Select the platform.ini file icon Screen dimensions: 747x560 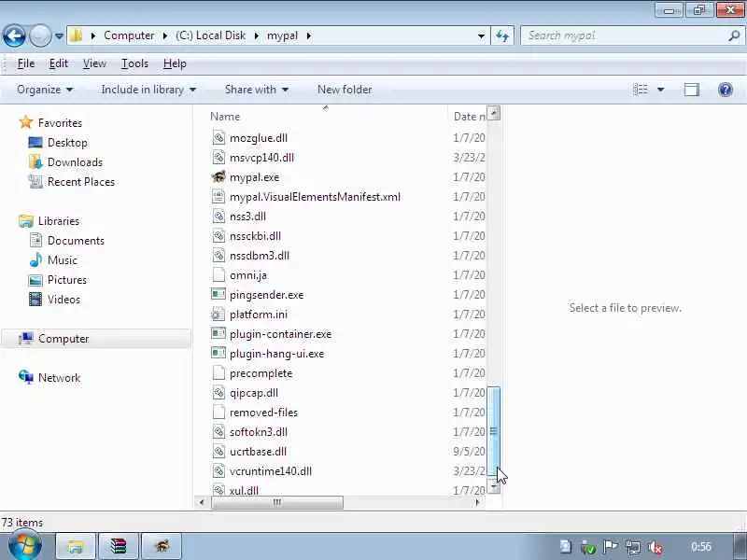click(x=218, y=315)
